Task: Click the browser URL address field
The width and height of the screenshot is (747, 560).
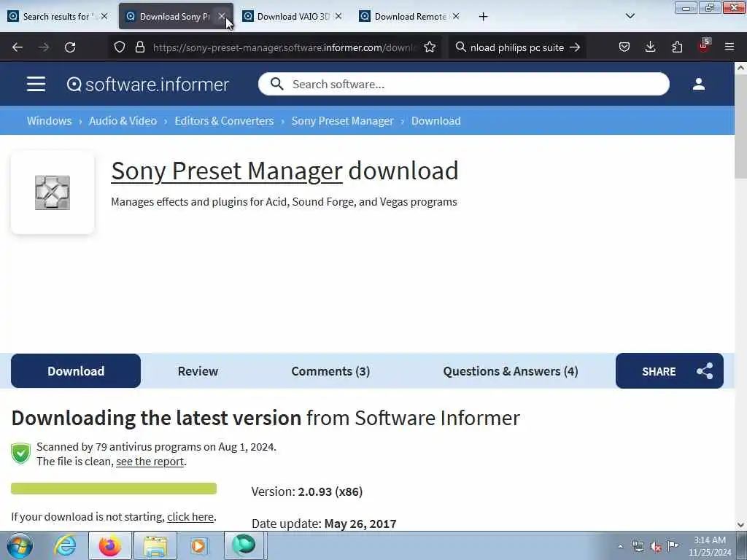Action: tap(285, 47)
